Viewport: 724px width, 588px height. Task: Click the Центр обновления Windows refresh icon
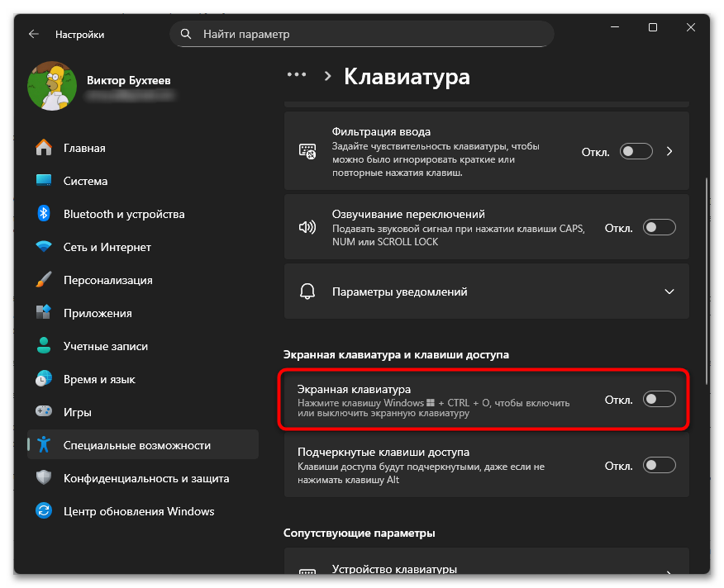point(44,511)
